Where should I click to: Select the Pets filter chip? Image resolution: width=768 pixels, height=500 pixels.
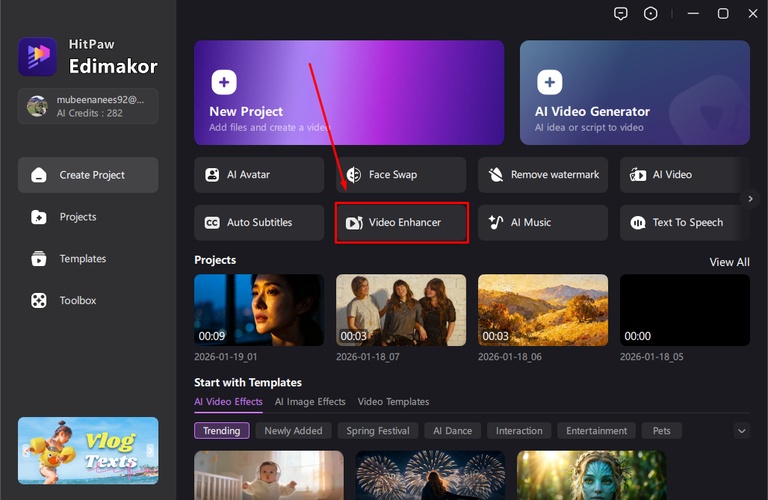pos(662,431)
